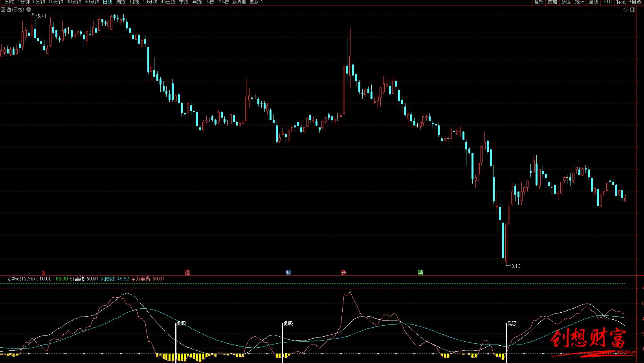Image resolution: width=644 pixels, height=363 pixels.
Task: Click the 复权 button
Action: point(539,2)
